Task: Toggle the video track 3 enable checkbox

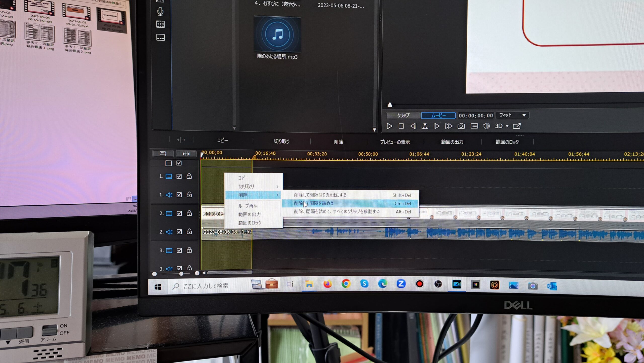Action: (179, 250)
